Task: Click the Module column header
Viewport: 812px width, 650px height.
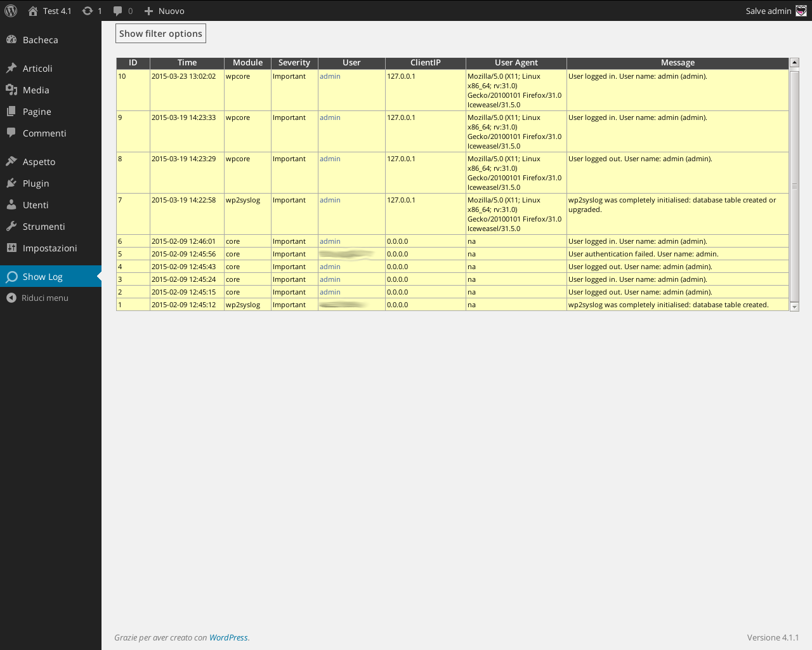Action: (247, 63)
